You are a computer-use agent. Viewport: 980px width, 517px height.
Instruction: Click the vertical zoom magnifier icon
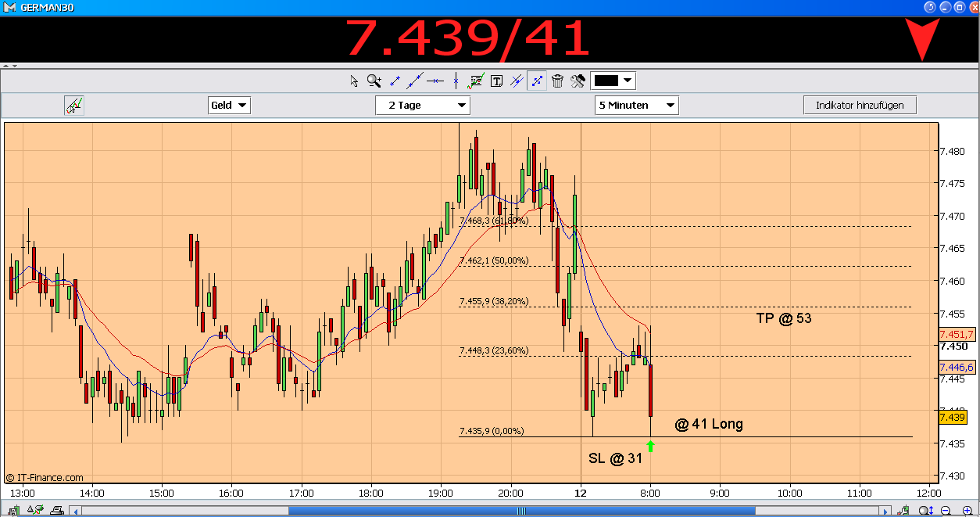click(x=926, y=511)
